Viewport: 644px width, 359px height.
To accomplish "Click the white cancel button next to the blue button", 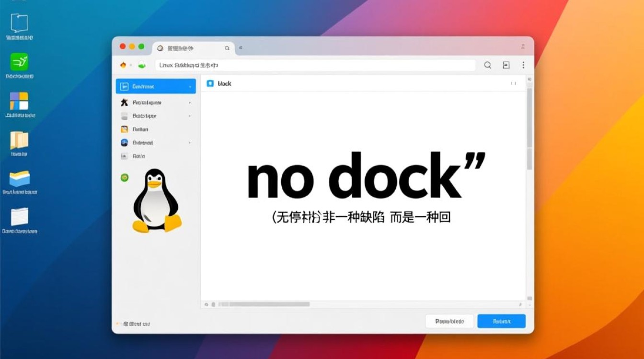I will 449,321.
